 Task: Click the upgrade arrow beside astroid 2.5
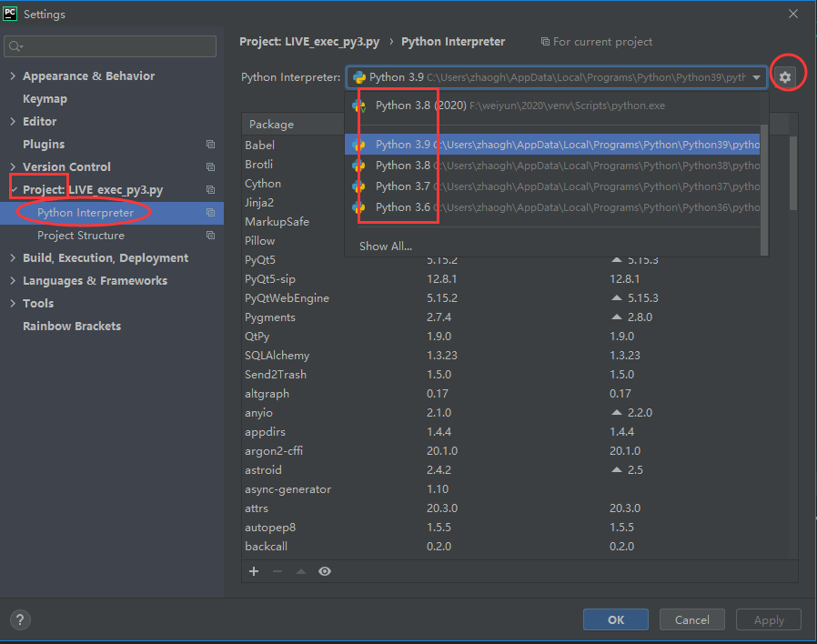617,469
